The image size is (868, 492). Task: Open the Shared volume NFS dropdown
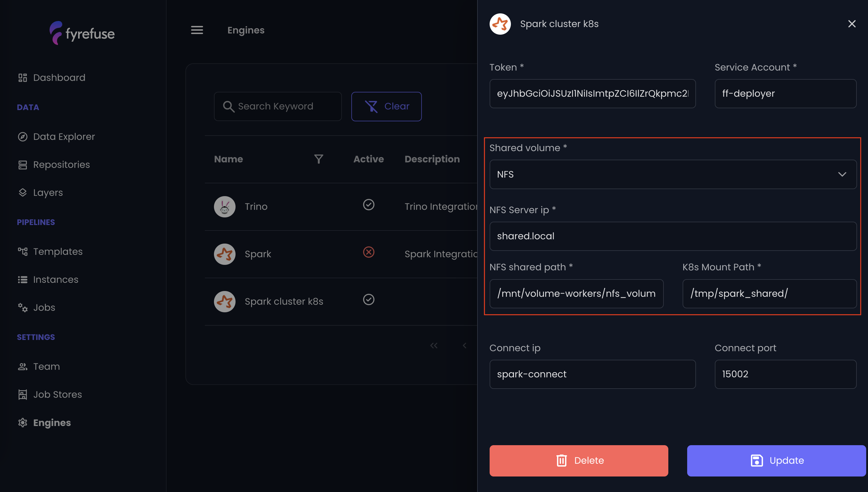(673, 174)
